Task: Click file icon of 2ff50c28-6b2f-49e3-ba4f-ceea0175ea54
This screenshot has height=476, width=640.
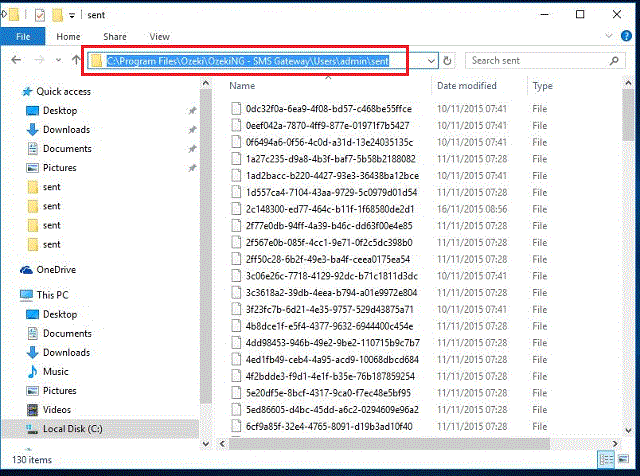Action: pyautogui.click(x=236, y=260)
